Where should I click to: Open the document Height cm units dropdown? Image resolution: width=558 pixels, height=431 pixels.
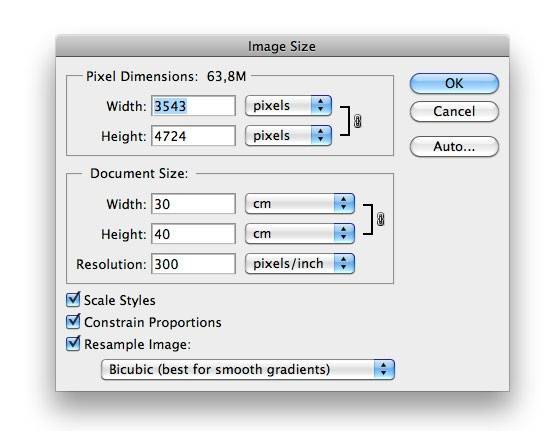pyautogui.click(x=300, y=233)
